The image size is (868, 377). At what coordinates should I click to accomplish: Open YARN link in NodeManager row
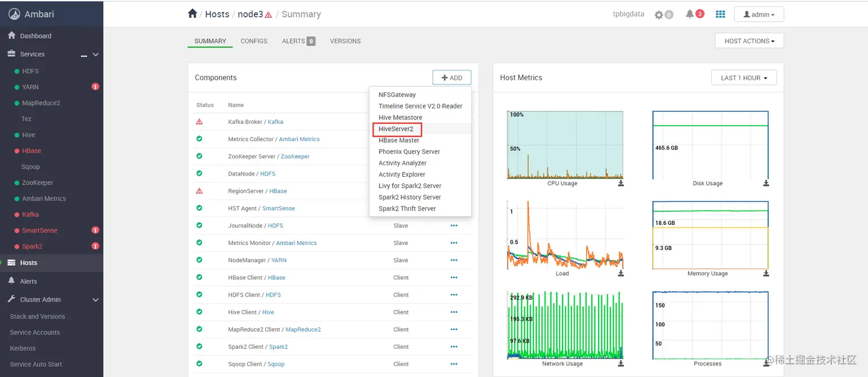click(278, 260)
